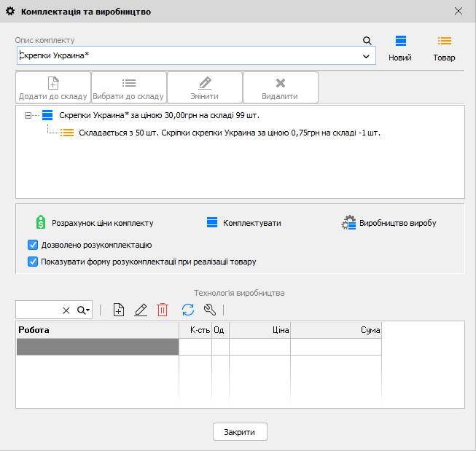Click the pencil edit icon in technology toolbar
476x451 pixels.
click(x=141, y=310)
